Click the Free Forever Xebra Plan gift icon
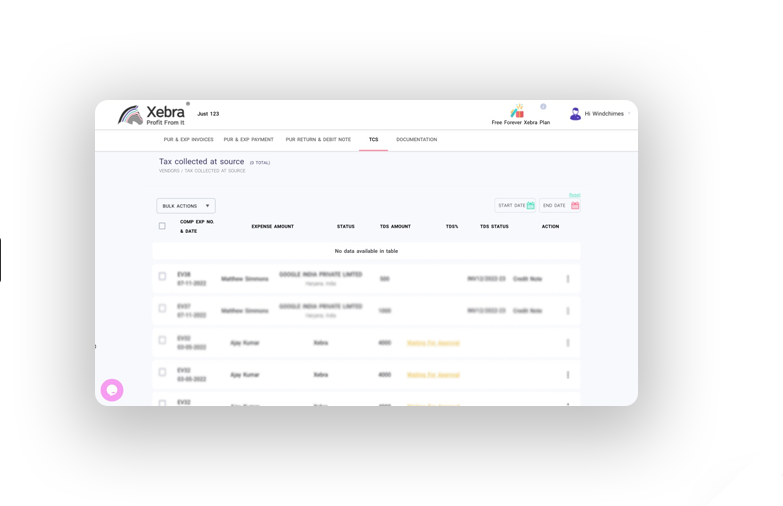The width and height of the screenshot is (783, 506). coord(517,111)
